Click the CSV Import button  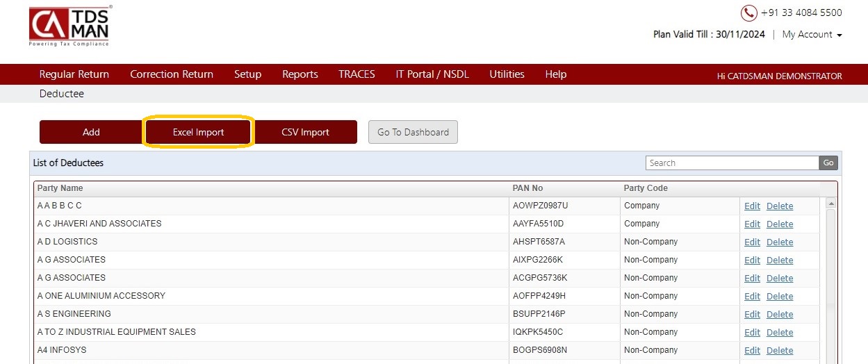pos(305,132)
